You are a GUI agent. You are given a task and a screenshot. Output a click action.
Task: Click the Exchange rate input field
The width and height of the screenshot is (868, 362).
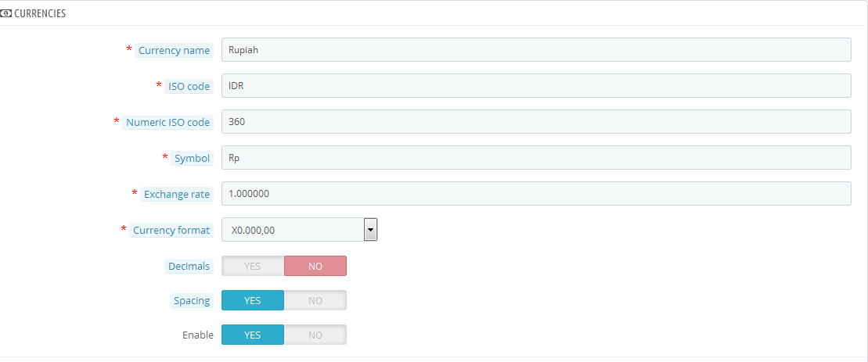coord(536,194)
